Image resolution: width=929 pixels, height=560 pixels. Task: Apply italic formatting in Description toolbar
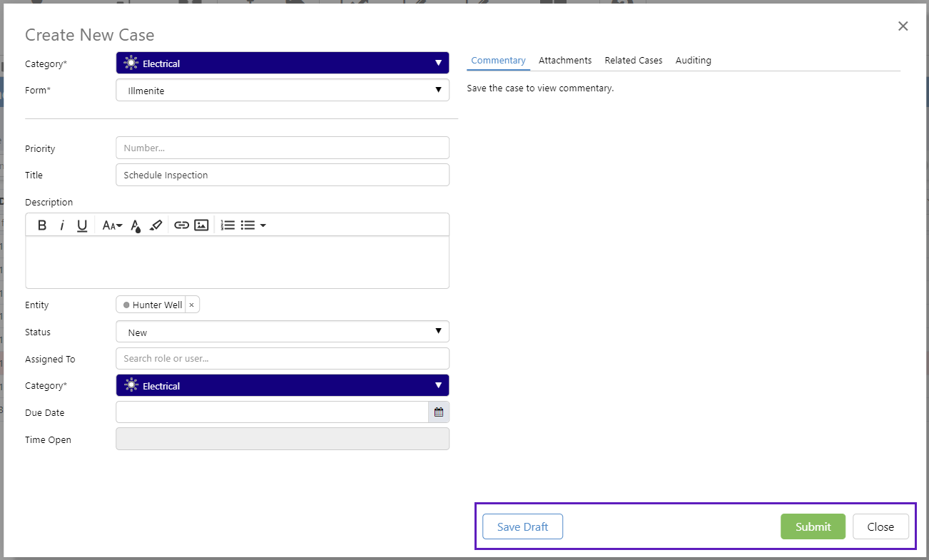[62, 225]
